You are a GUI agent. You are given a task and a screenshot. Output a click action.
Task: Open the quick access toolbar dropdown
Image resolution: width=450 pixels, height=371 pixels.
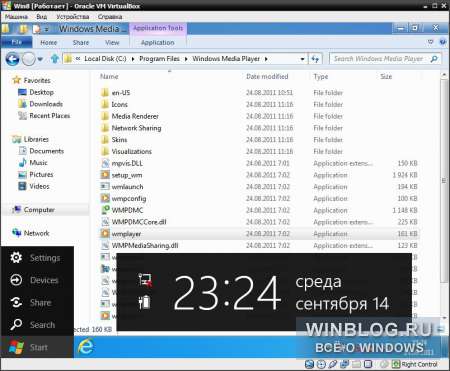[47, 29]
